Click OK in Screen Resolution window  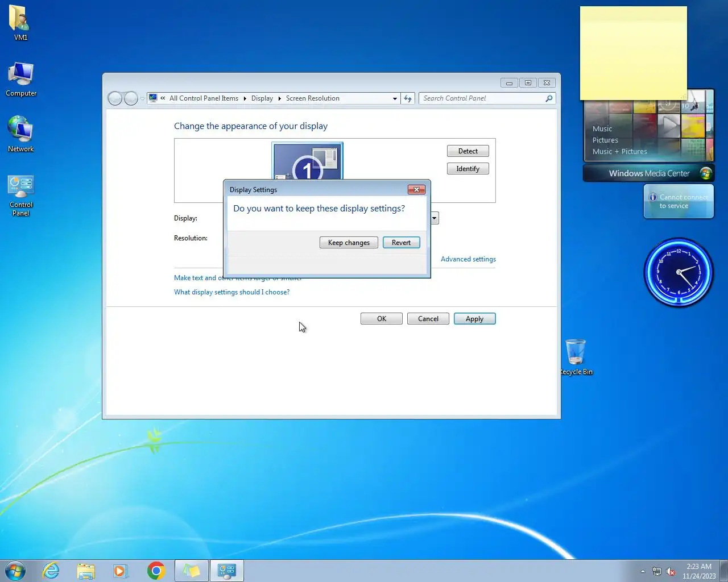382,319
